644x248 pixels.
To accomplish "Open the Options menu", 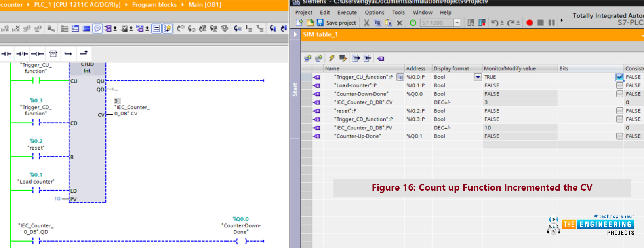I will [x=374, y=13].
